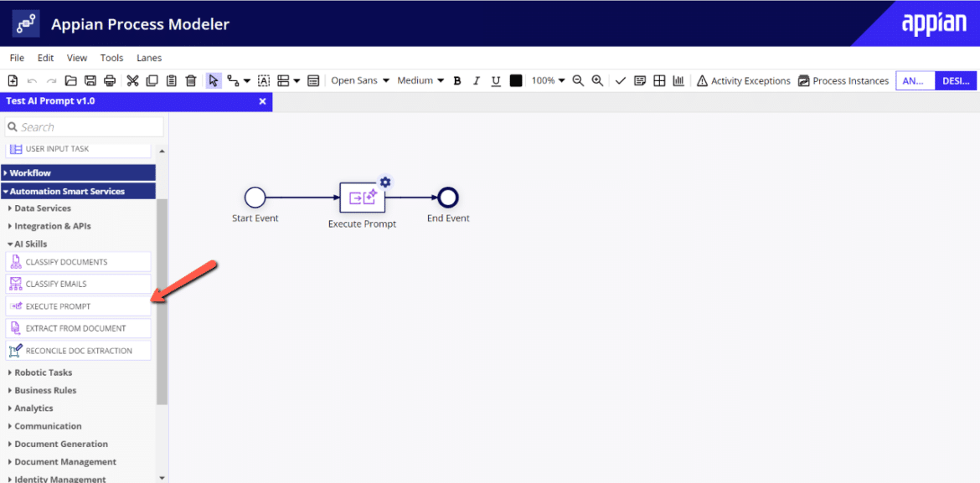Toggle underline formatting
Viewport: 980px width, 483px height.
pyautogui.click(x=495, y=80)
